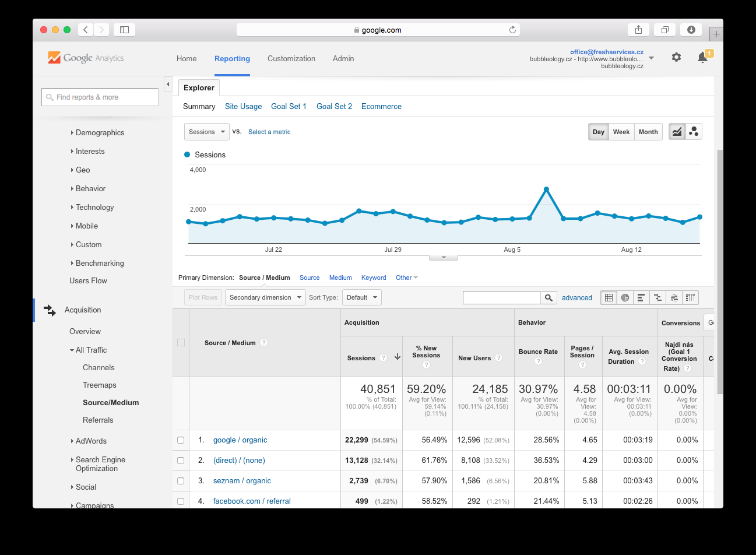Open the Customization tab
Screen dimensions: 756x555
click(291, 58)
